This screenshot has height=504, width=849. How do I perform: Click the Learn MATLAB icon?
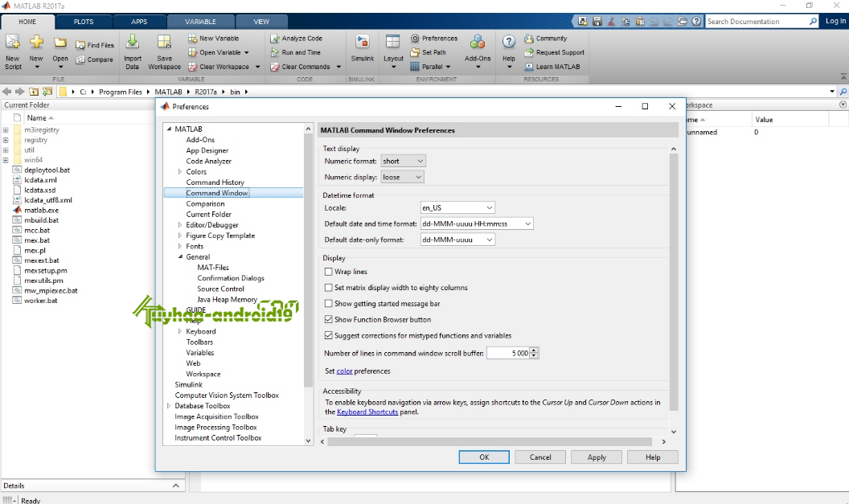(x=529, y=67)
